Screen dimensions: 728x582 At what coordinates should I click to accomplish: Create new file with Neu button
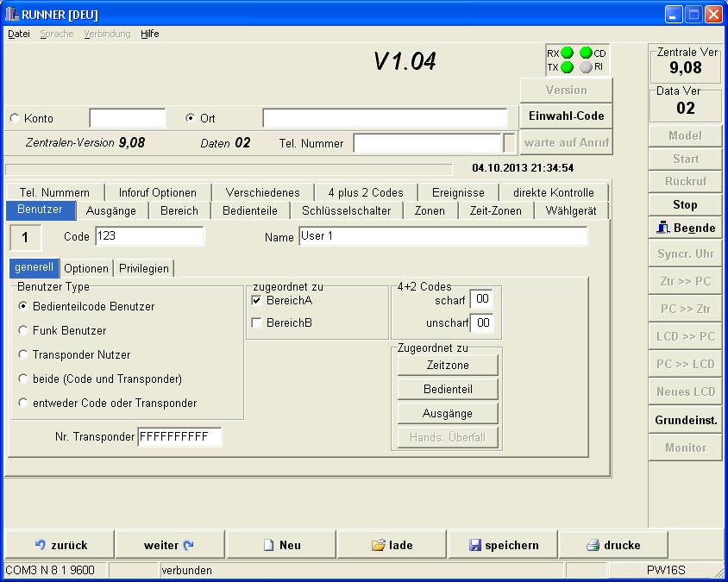pyautogui.click(x=281, y=545)
